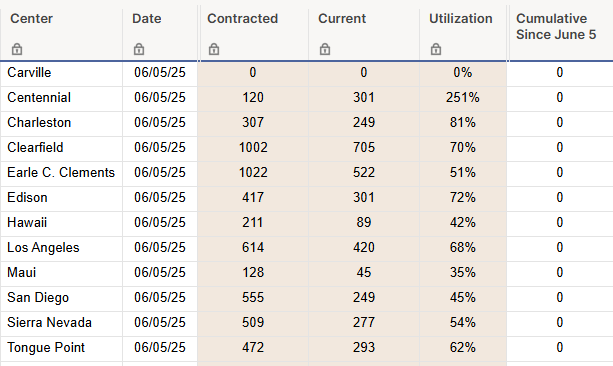Select the Cumulative Since June 5 column header
This screenshot has width=613, height=366.
pos(556,27)
